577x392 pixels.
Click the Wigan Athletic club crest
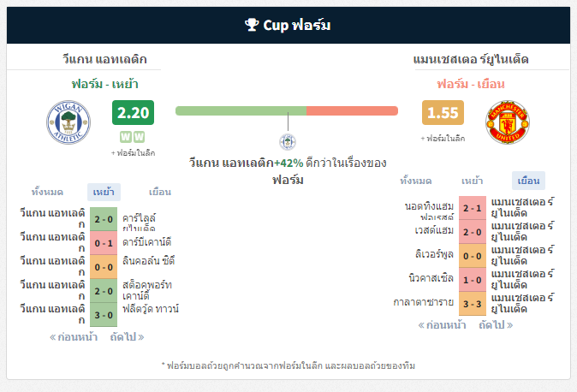click(x=68, y=122)
